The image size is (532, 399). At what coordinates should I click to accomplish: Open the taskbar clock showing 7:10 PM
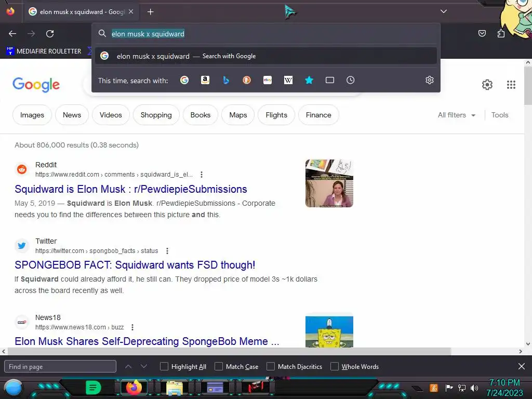(x=504, y=388)
